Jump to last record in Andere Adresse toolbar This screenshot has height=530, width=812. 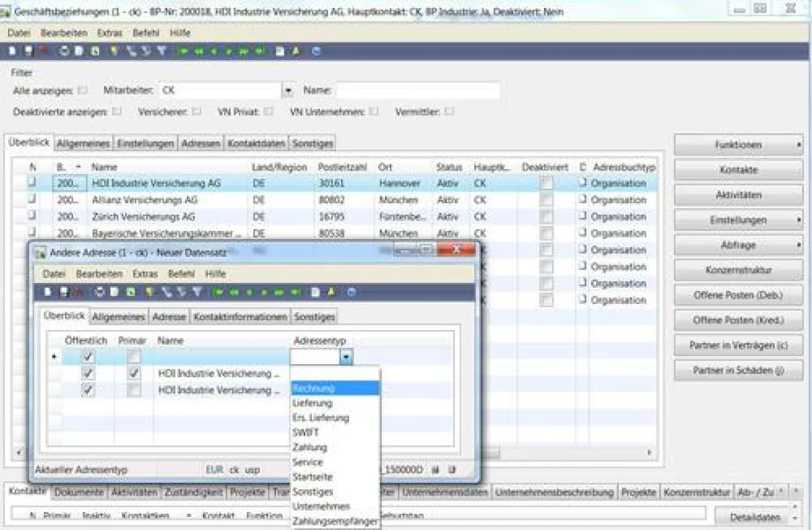click(x=296, y=292)
